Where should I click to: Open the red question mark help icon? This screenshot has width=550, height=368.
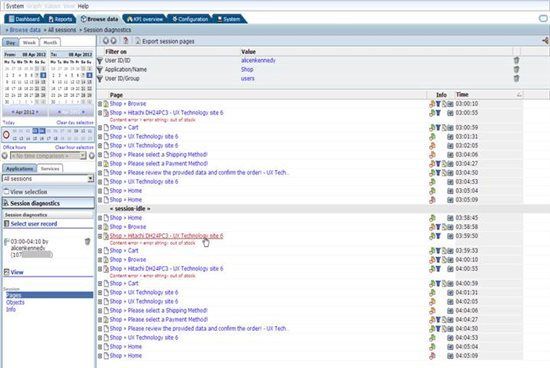[x=126, y=41]
